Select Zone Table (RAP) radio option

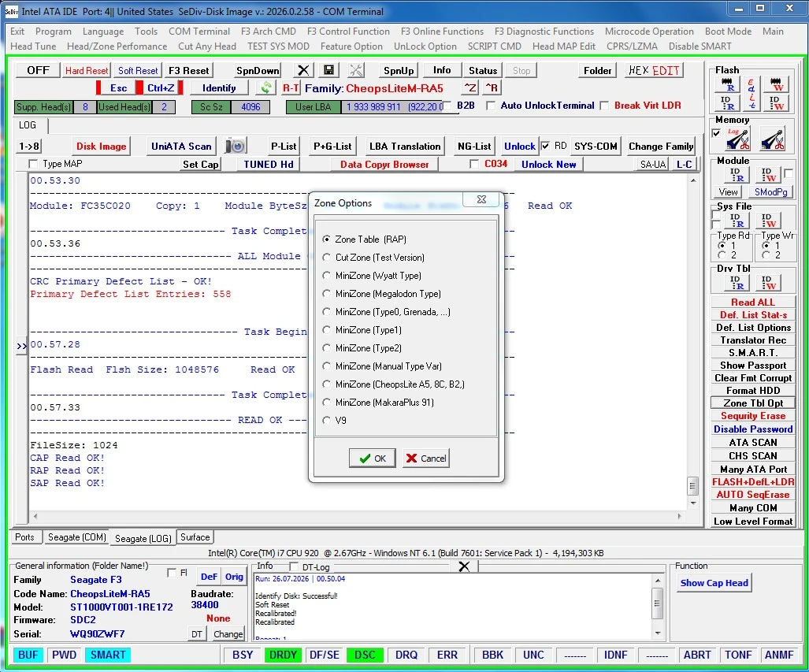[326, 239]
